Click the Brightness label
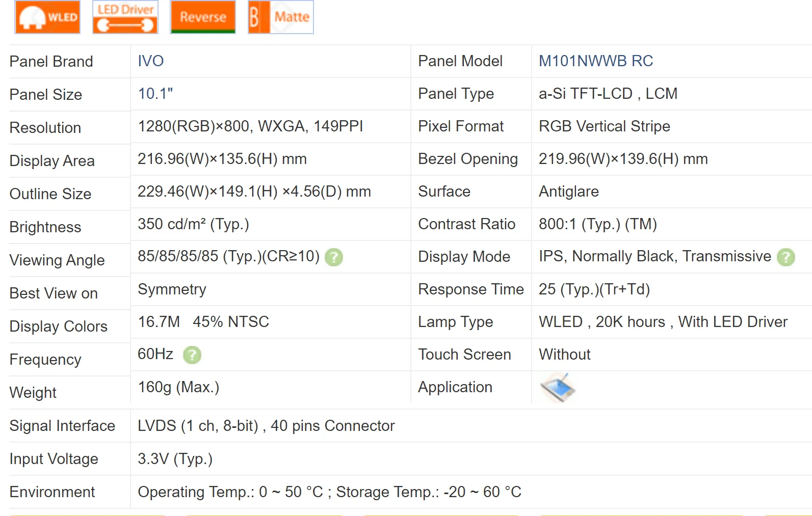Viewport: 812px width, 516px height. tap(45, 227)
